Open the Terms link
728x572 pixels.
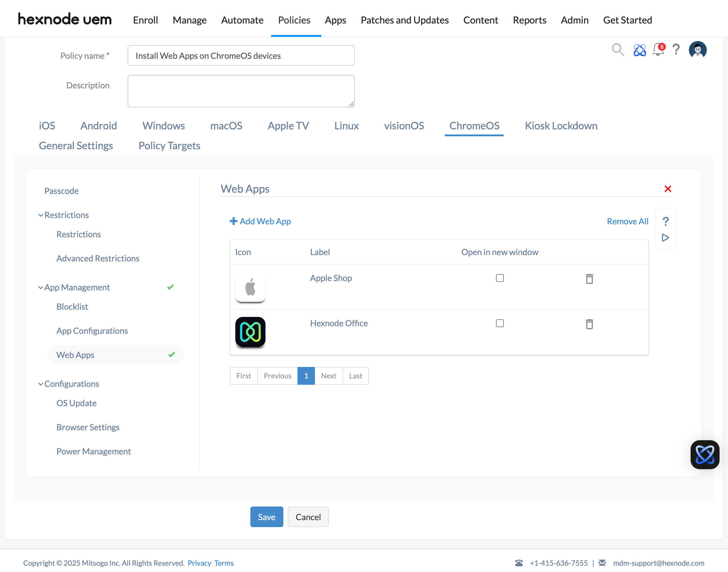(224, 563)
